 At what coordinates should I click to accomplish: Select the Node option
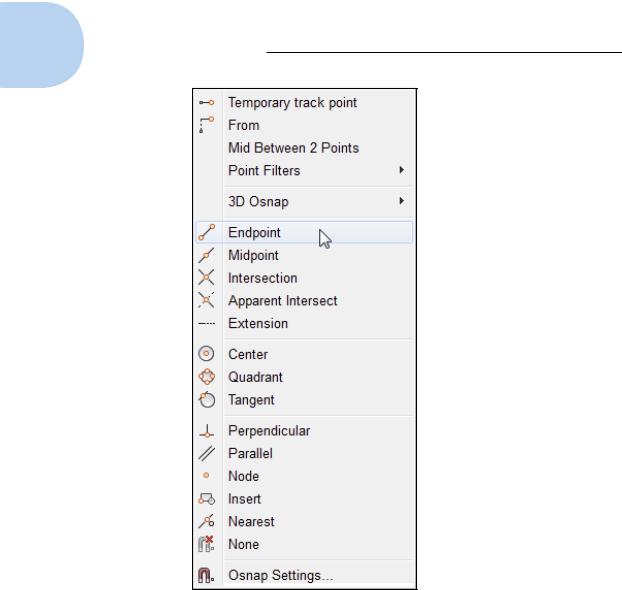tap(304, 476)
